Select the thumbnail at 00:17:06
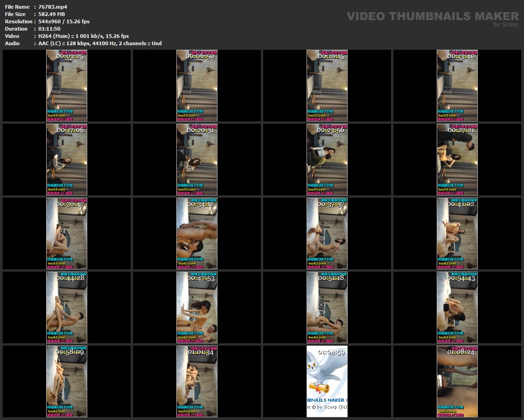This screenshot has height=420, width=524. (x=67, y=159)
